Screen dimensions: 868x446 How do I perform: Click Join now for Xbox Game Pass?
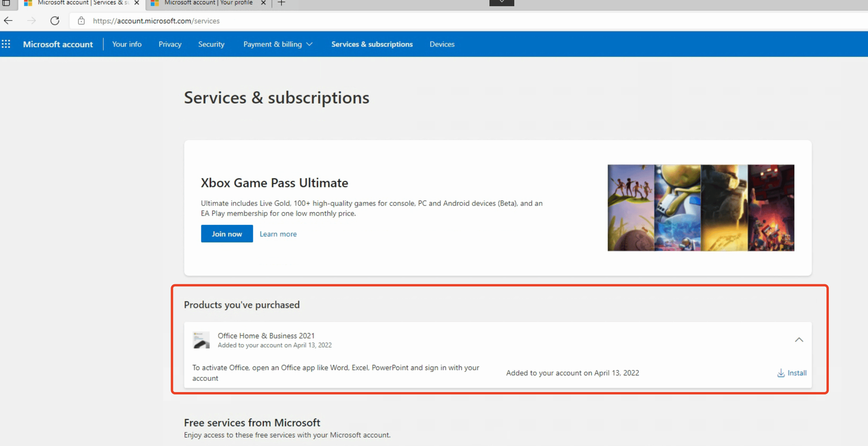click(x=227, y=233)
